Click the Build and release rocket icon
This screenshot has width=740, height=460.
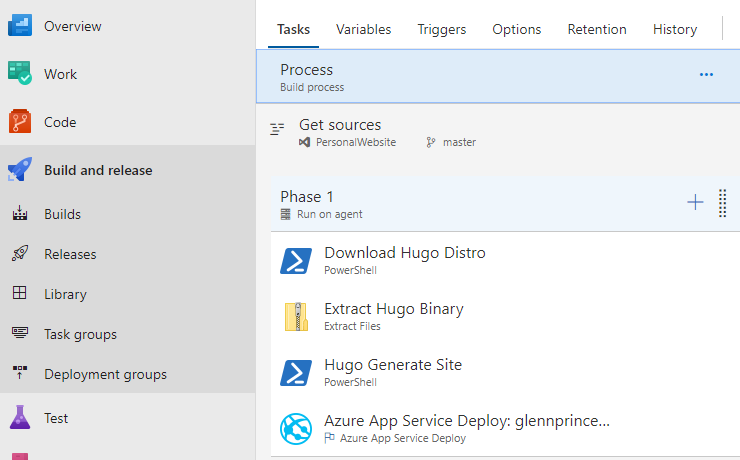(20, 170)
